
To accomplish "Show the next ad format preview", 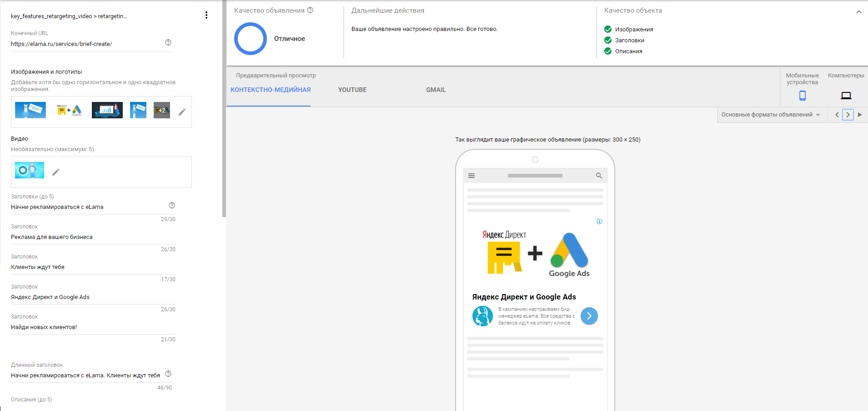I will [848, 115].
